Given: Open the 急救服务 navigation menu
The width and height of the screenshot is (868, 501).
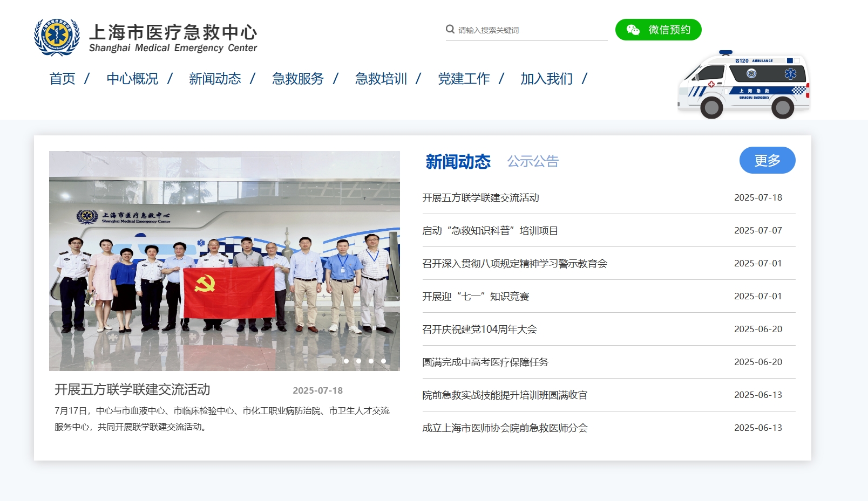Looking at the screenshot, I should pos(297,79).
